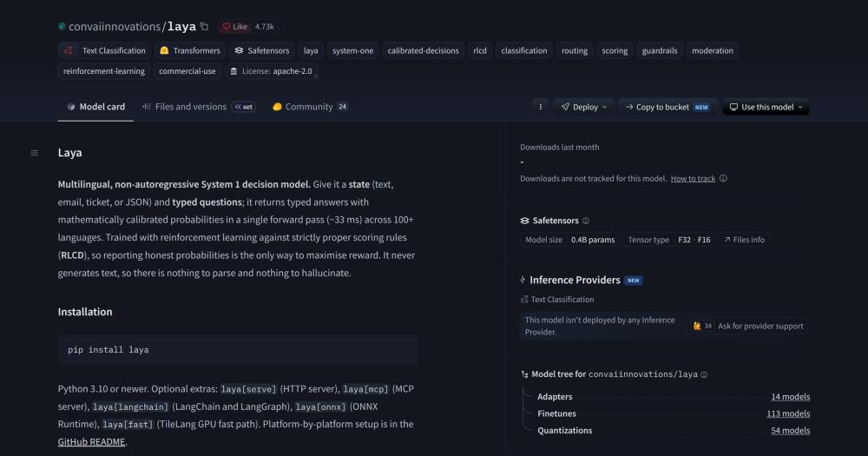Select the rlcd tag

point(480,50)
